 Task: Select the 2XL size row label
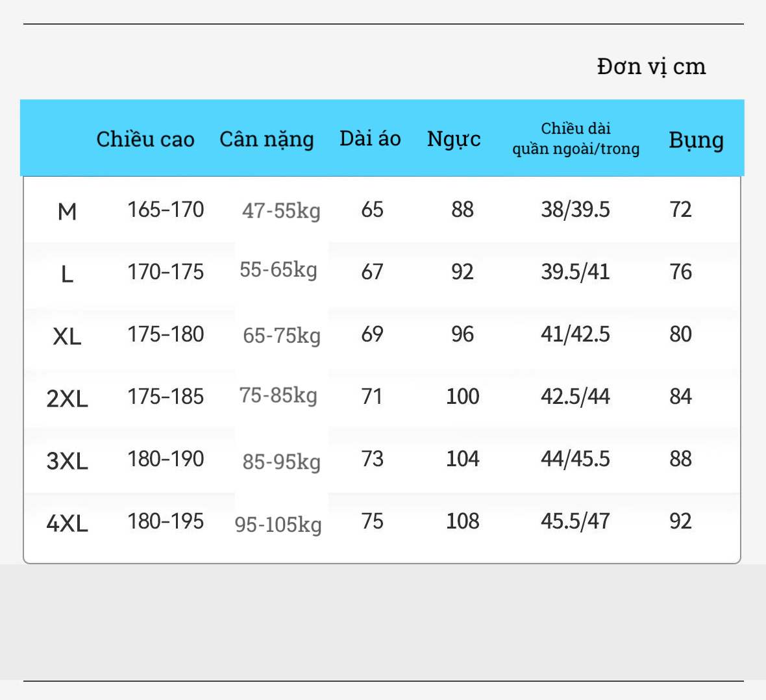67,398
